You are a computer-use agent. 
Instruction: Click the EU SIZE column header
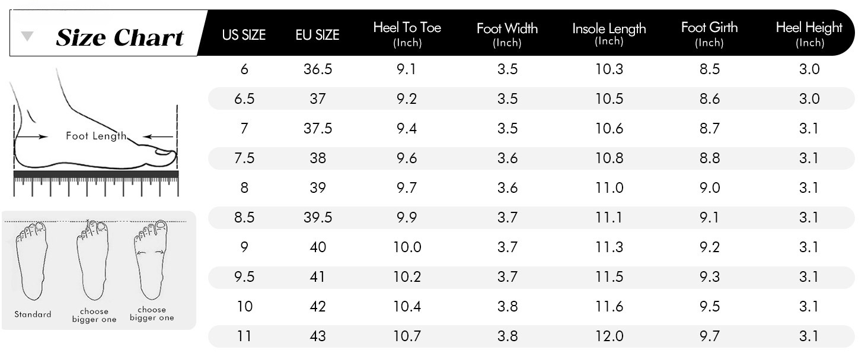(x=317, y=35)
